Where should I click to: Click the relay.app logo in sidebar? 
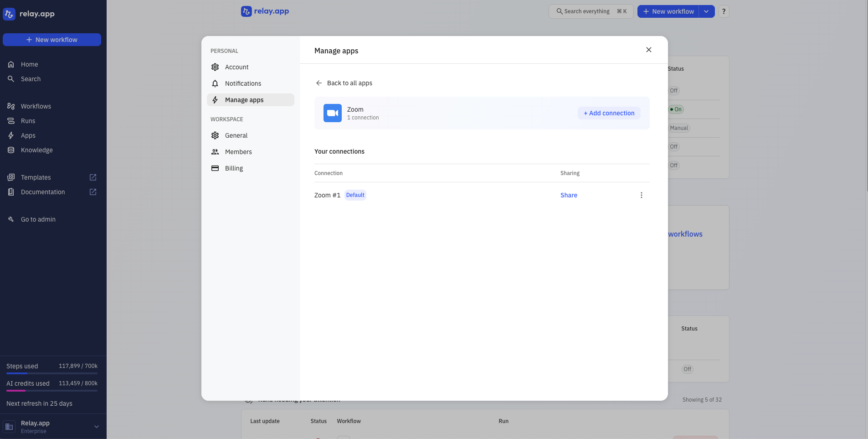[29, 14]
